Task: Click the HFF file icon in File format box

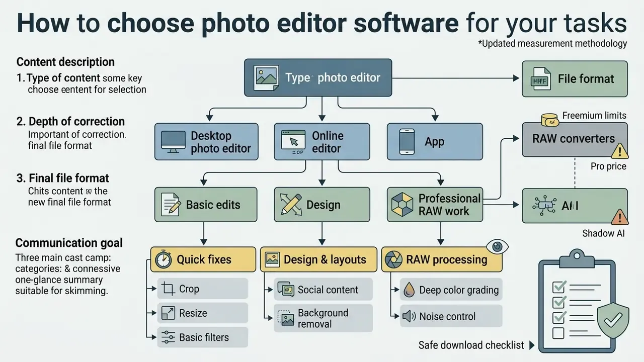Action: coord(541,79)
